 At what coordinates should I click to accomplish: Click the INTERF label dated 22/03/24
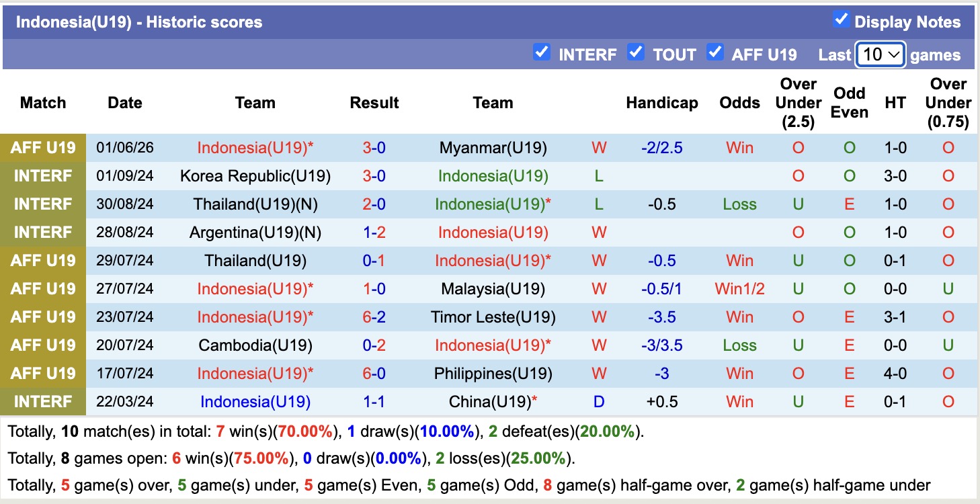click(44, 402)
